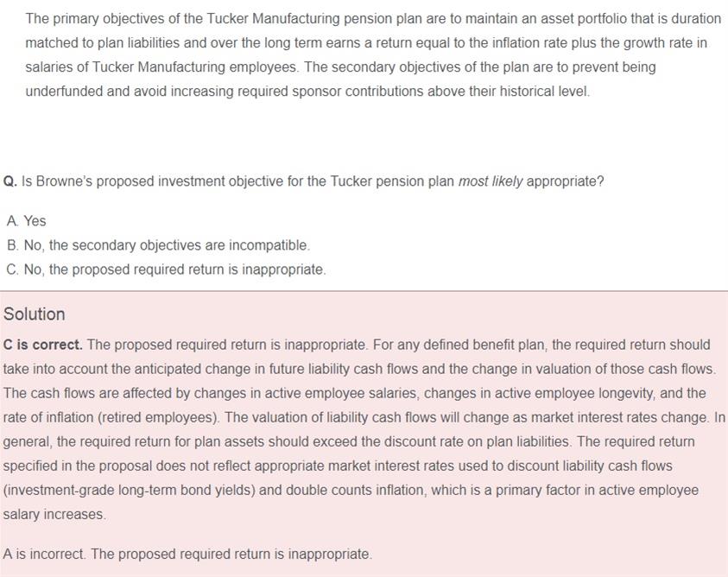Click the Solution heading
The image size is (728, 577).
(35, 314)
